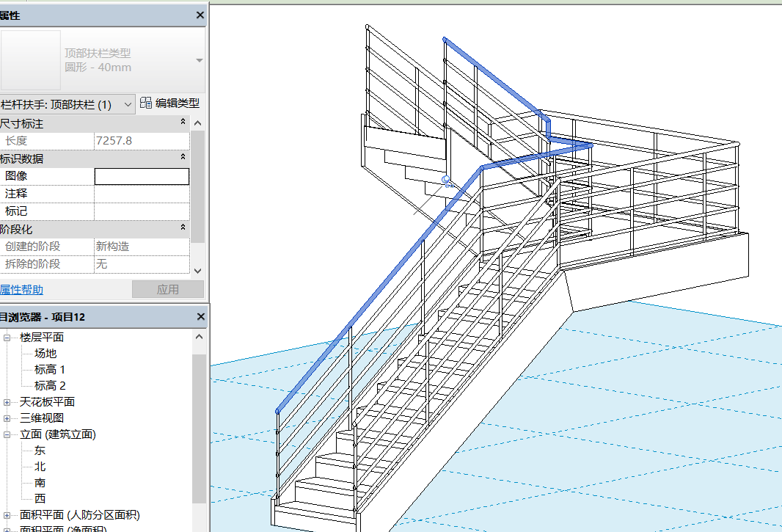Click the Edit Type icon beside 编辑类型

145,103
